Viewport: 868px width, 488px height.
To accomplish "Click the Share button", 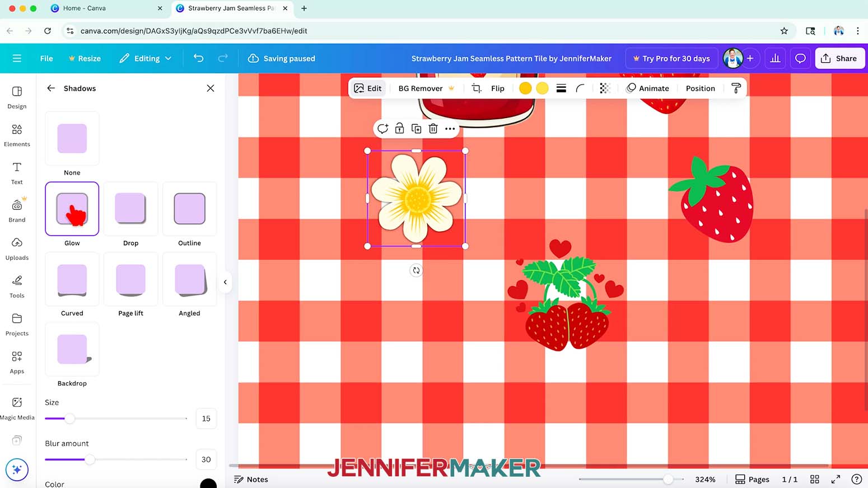I will coord(839,58).
